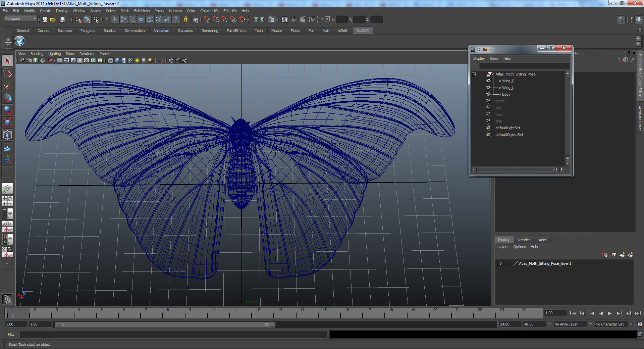Image resolution: width=644 pixels, height=349 pixels.
Task: Enable Snap to curves magnet icon
Action: tap(216, 19)
